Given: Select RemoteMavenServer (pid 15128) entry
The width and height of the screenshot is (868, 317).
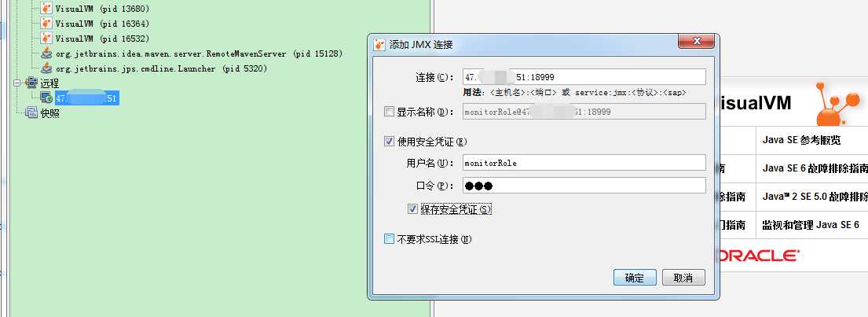Looking at the screenshot, I should pos(200,53).
